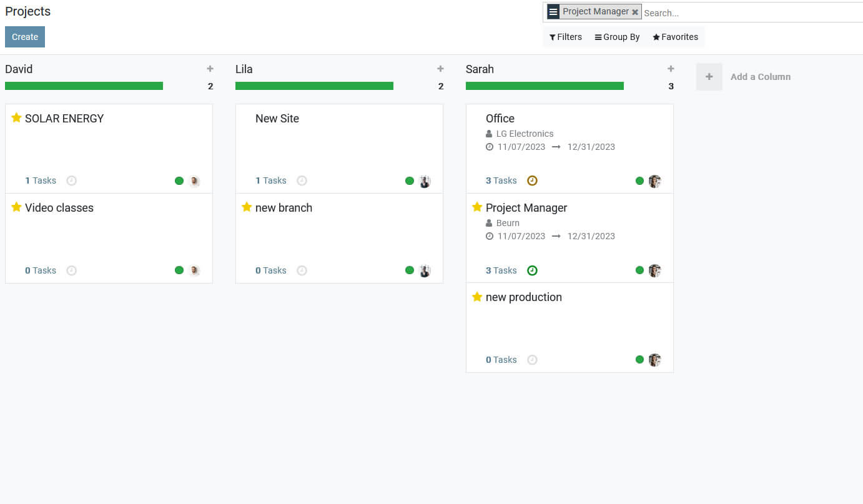Open the orange activity clock on Office card

click(532, 180)
